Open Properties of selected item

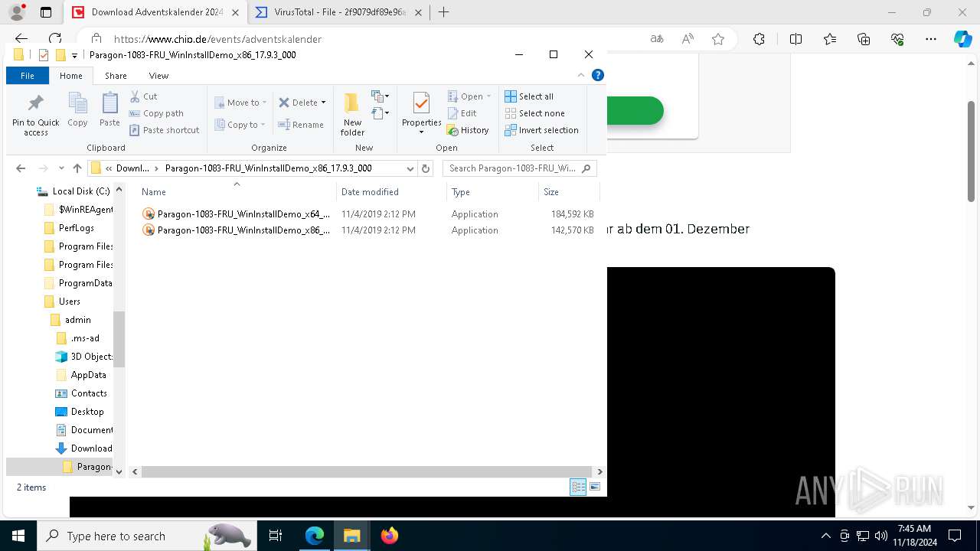tap(421, 114)
